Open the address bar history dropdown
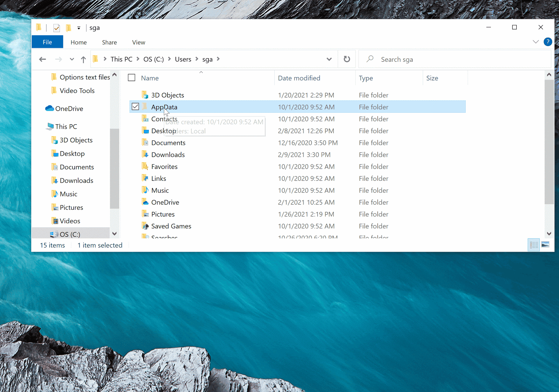This screenshot has height=392, width=559. click(x=329, y=59)
